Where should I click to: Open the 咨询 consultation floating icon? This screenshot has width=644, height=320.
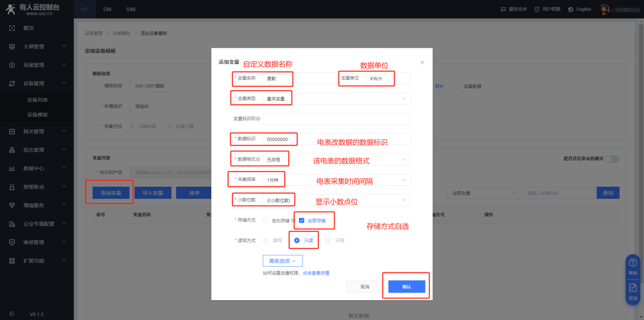pyautogui.click(x=633, y=291)
